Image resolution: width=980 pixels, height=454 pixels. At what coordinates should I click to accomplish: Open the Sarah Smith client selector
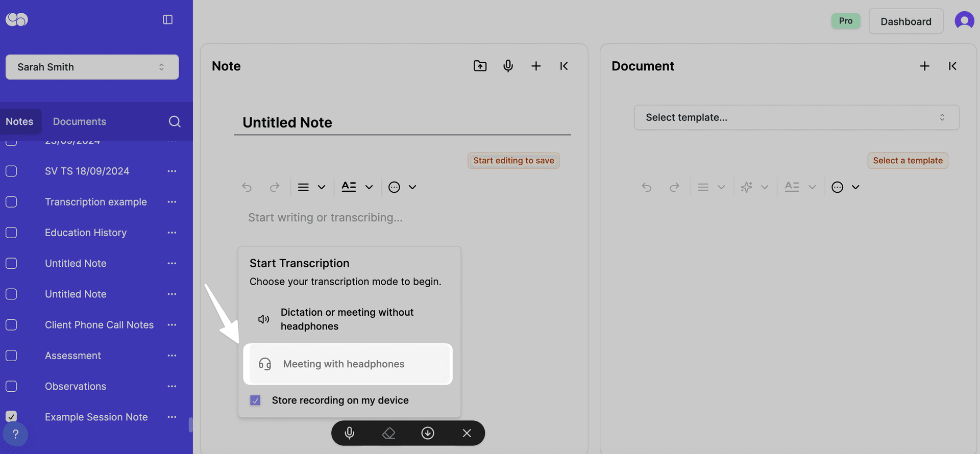(x=92, y=67)
